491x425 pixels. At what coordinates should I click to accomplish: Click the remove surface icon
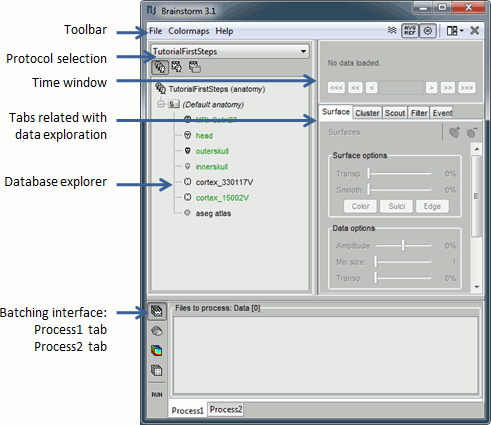click(472, 132)
